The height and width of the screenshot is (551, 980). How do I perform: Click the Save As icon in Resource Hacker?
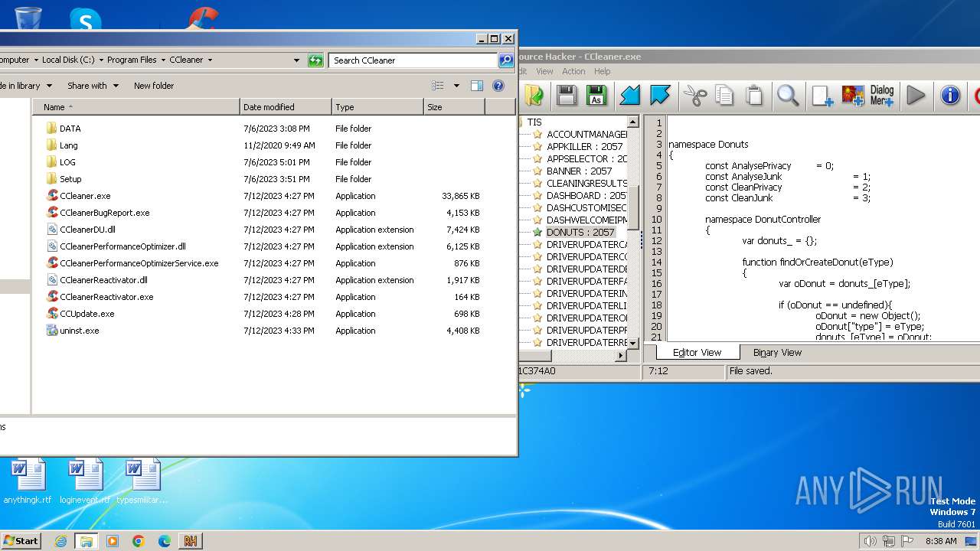pos(596,96)
